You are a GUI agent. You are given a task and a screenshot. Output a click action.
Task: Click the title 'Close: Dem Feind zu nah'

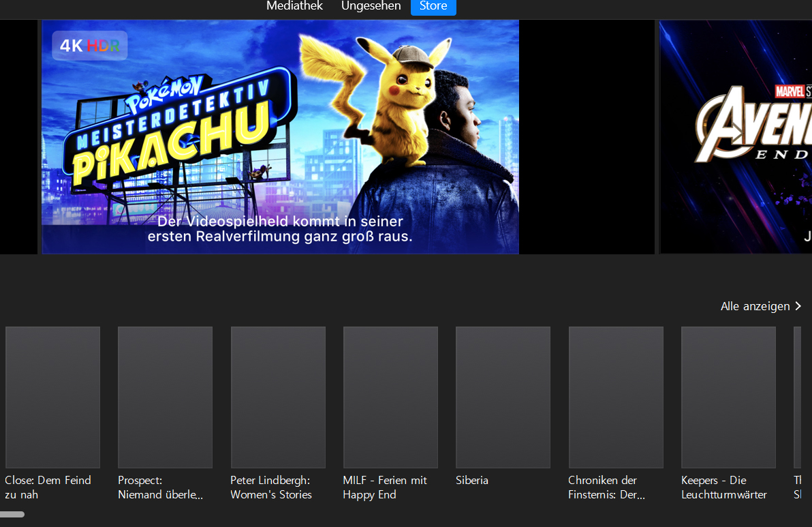(x=48, y=487)
